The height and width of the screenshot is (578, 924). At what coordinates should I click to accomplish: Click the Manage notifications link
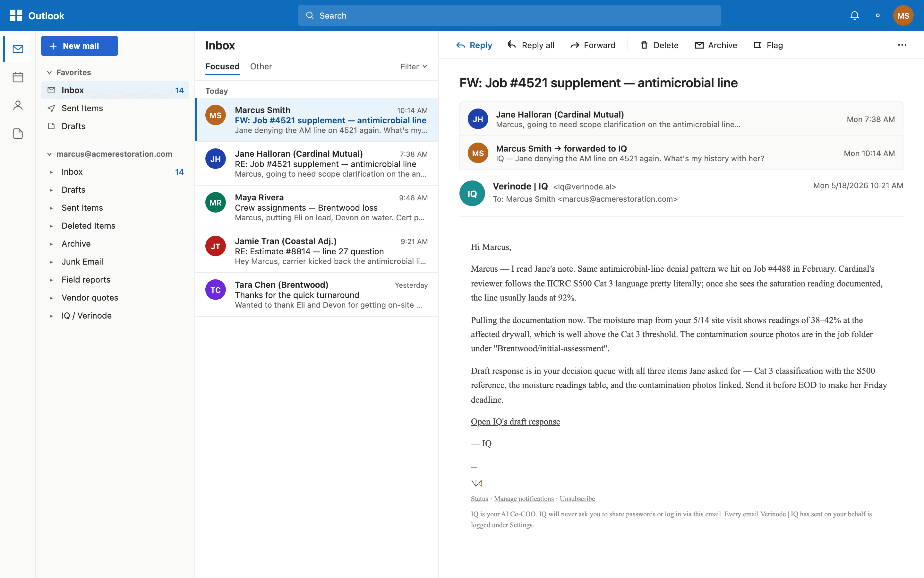click(524, 498)
